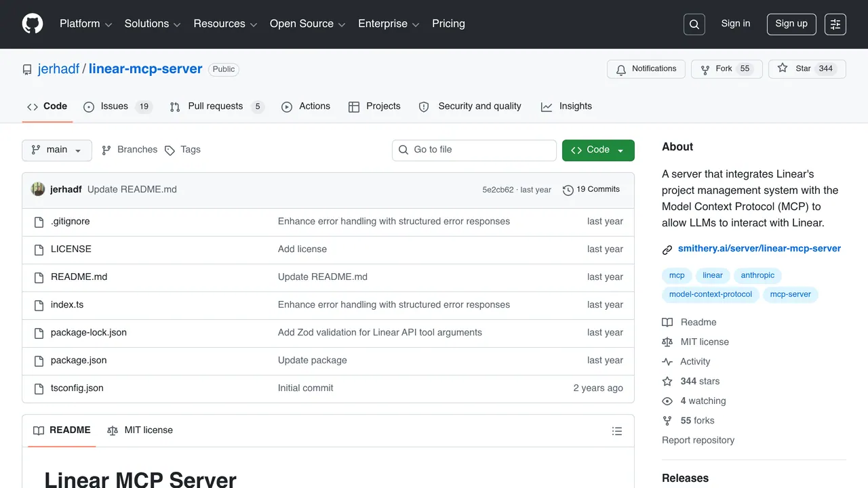This screenshot has height=488, width=868.
Task: Expand the Solutions menu
Action: tap(153, 24)
